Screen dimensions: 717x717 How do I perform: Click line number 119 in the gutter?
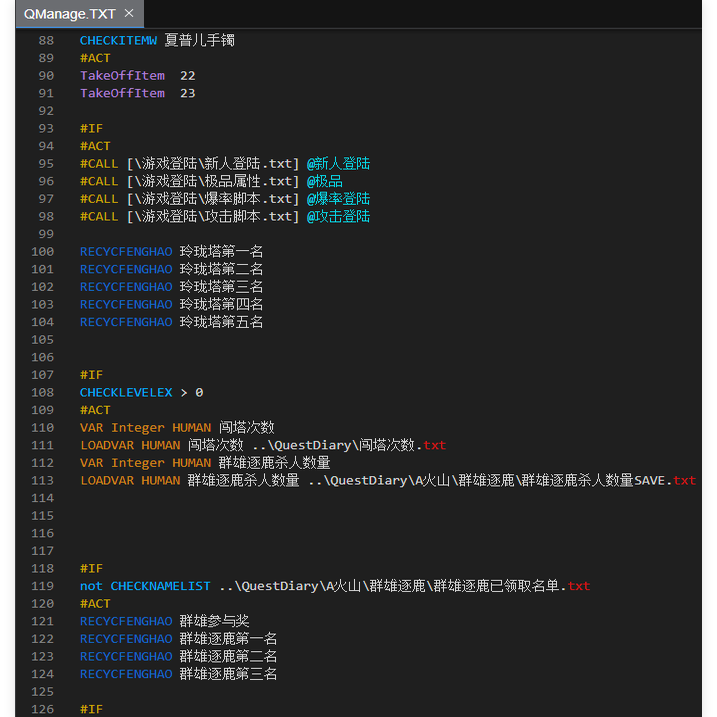42,586
